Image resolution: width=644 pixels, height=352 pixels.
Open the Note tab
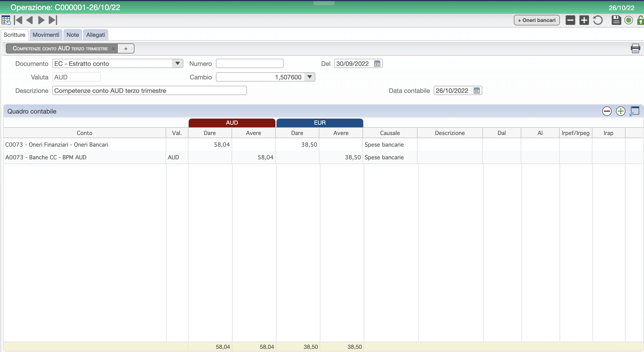click(x=73, y=35)
